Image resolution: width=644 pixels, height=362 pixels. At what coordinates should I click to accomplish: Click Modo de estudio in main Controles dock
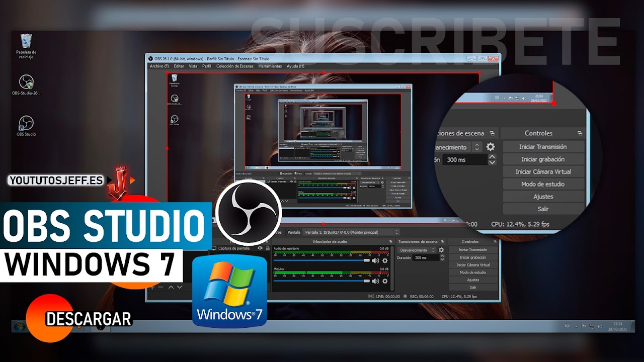click(x=473, y=273)
